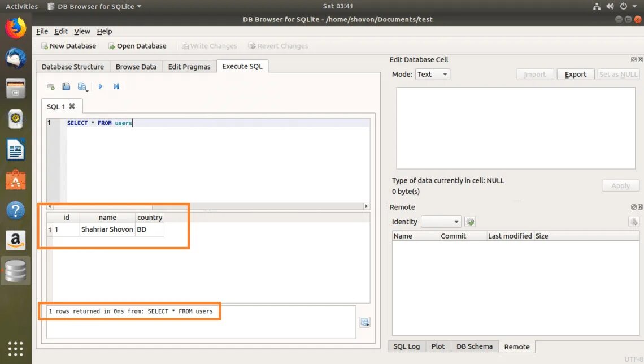Image resolution: width=644 pixels, height=364 pixels.
Task: Switch to SQL Log tab
Action: [x=407, y=346]
